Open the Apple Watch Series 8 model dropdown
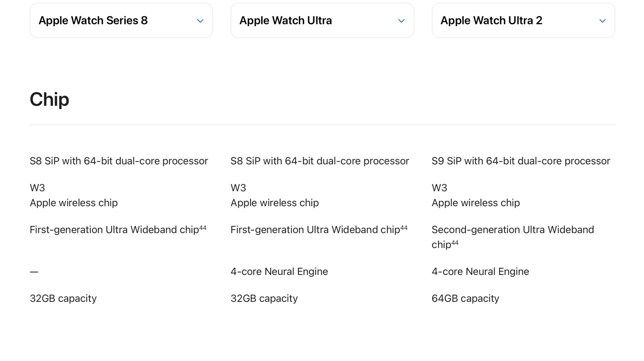The height and width of the screenshot is (361, 644). (121, 21)
